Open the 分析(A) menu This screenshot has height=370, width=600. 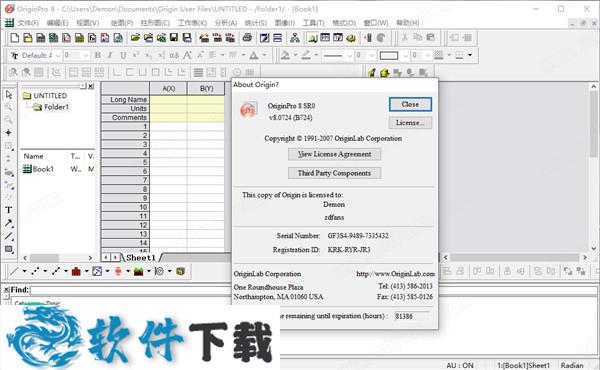[x=226, y=23]
